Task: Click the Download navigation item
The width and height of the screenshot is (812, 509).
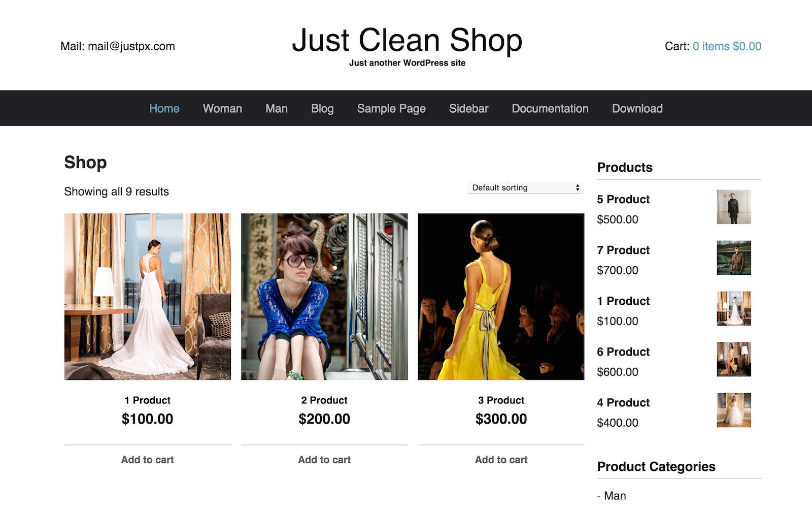Action: [637, 108]
